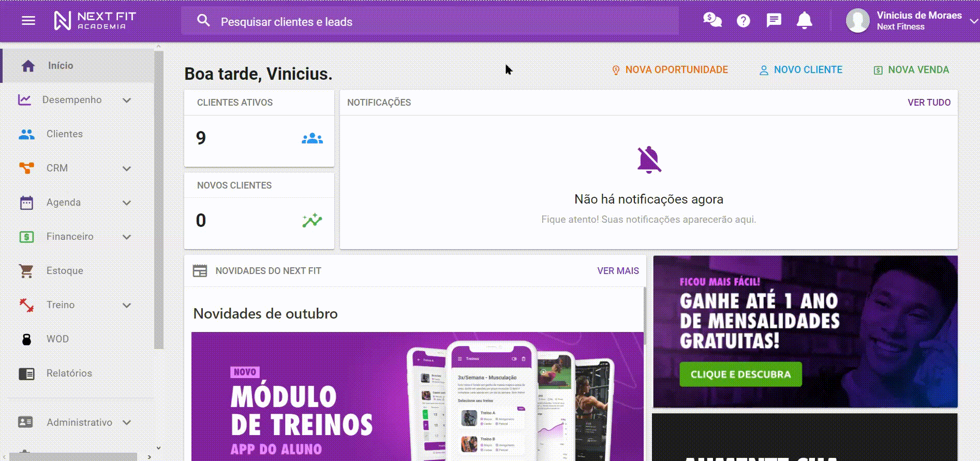Click the Relatórios report icon
Screen dimensions: 980x461
click(26, 373)
